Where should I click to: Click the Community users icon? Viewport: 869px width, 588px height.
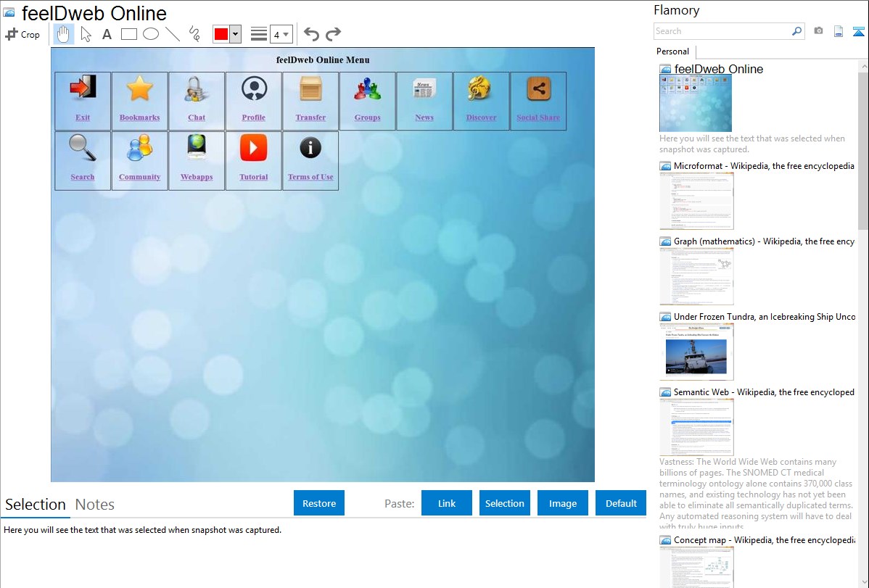(x=140, y=148)
